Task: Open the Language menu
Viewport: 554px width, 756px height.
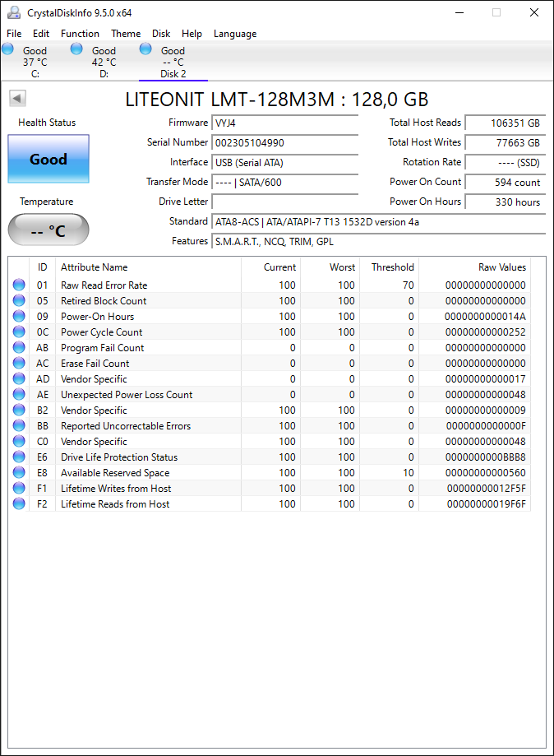Action: click(235, 33)
